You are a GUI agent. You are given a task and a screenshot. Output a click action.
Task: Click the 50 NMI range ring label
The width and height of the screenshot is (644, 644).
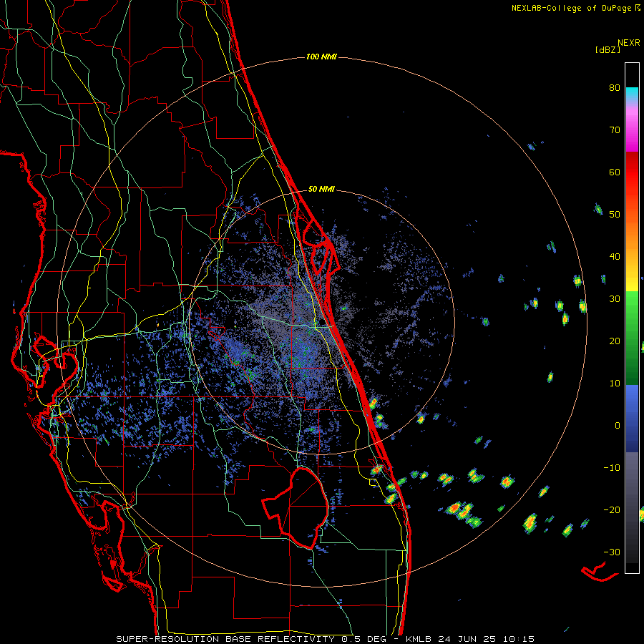tap(321, 190)
